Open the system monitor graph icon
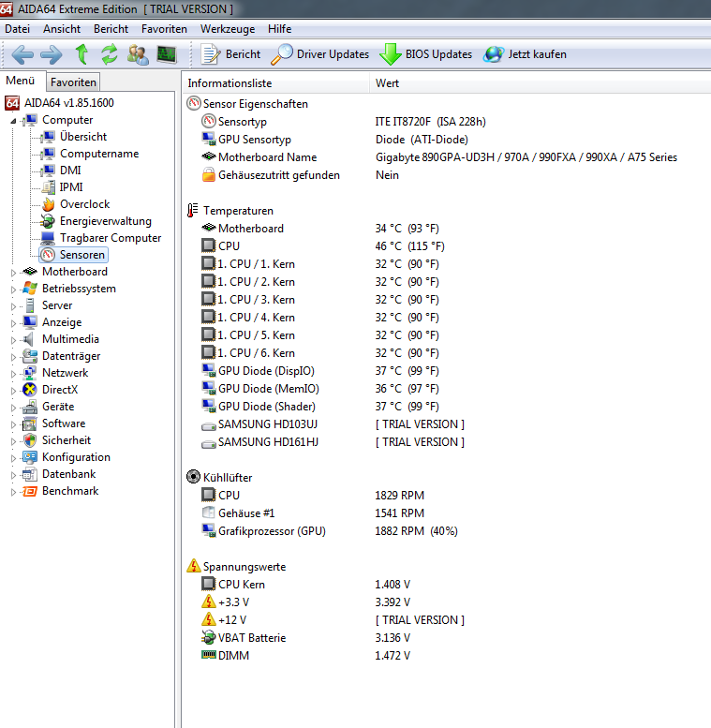The height and width of the screenshot is (728, 711). coord(167,54)
